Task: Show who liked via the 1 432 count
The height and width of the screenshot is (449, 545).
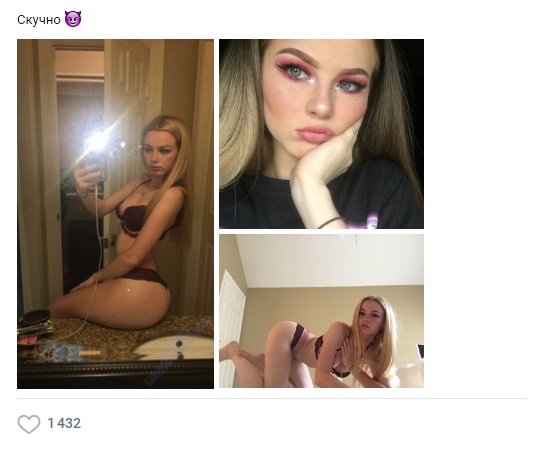Action: [x=64, y=423]
